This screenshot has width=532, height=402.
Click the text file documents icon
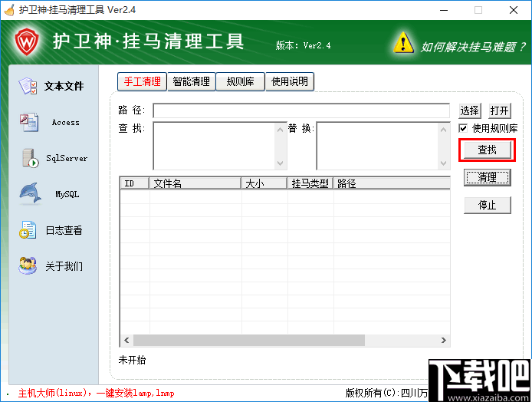coord(28,86)
